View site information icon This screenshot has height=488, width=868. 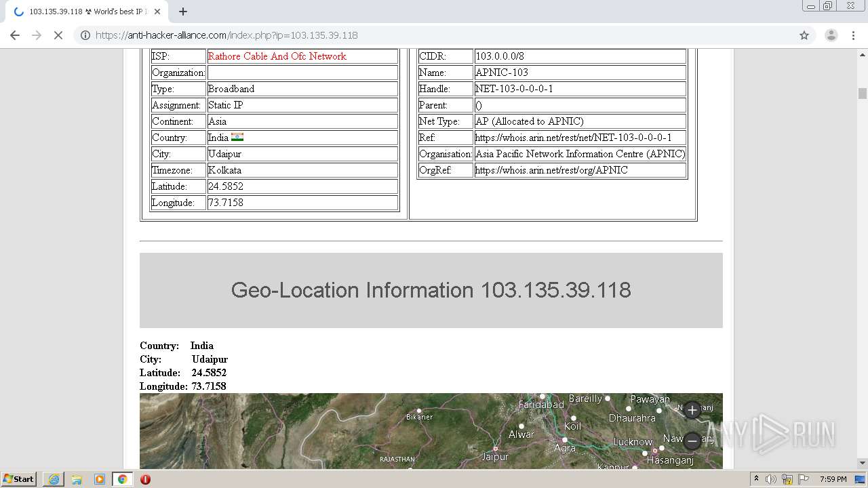click(85, 35)
